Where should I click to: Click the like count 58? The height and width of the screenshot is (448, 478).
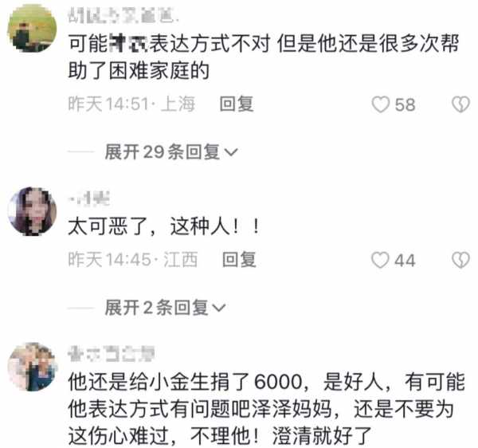tap(406, 105)
